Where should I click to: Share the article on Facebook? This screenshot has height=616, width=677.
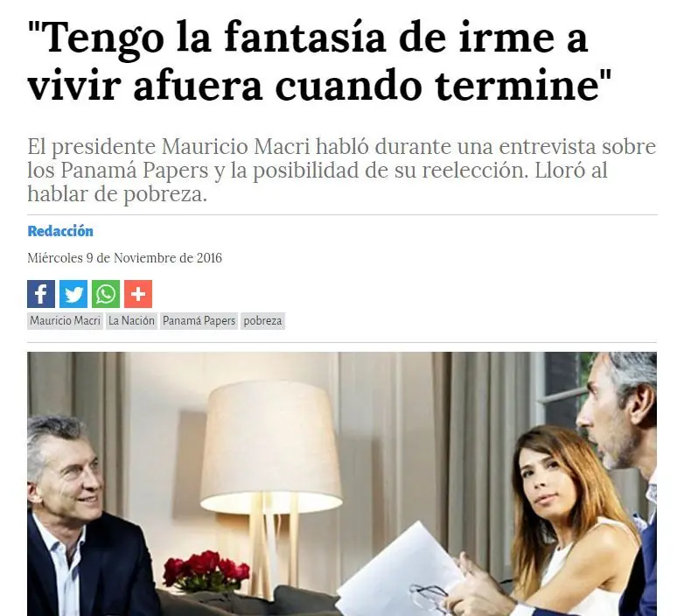41,294
